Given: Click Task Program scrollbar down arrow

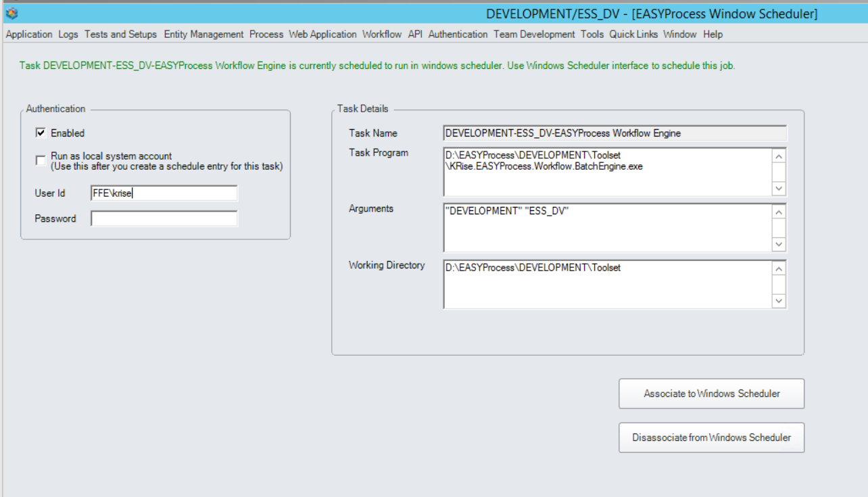Looking at the screenshot, I should [x=779, y=189].
